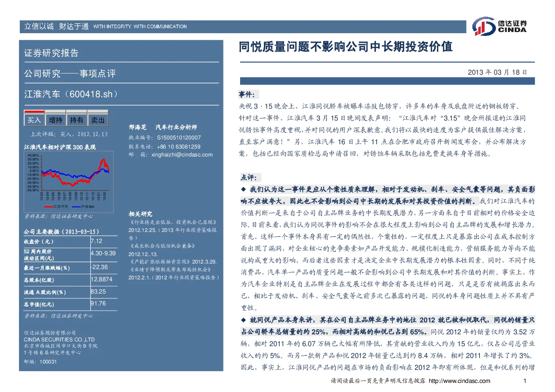Click the 江淮汽车 red chart legend

point(56,206)
